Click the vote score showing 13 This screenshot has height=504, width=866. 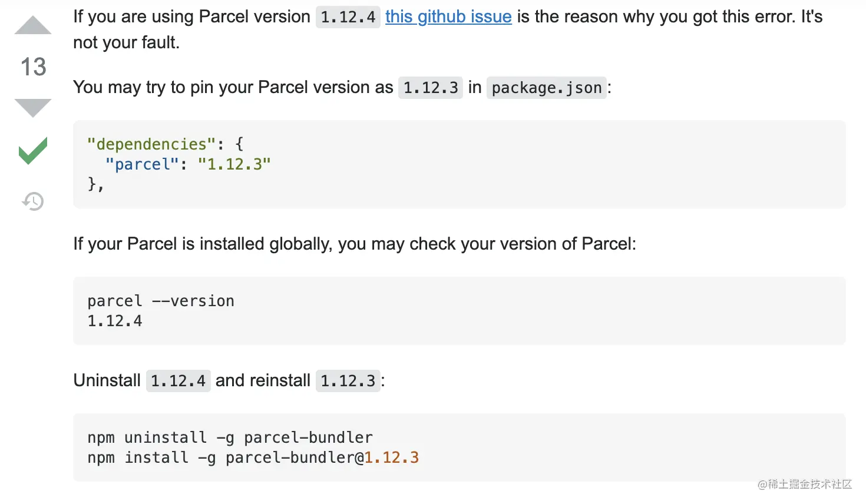(x=32, y=67)
